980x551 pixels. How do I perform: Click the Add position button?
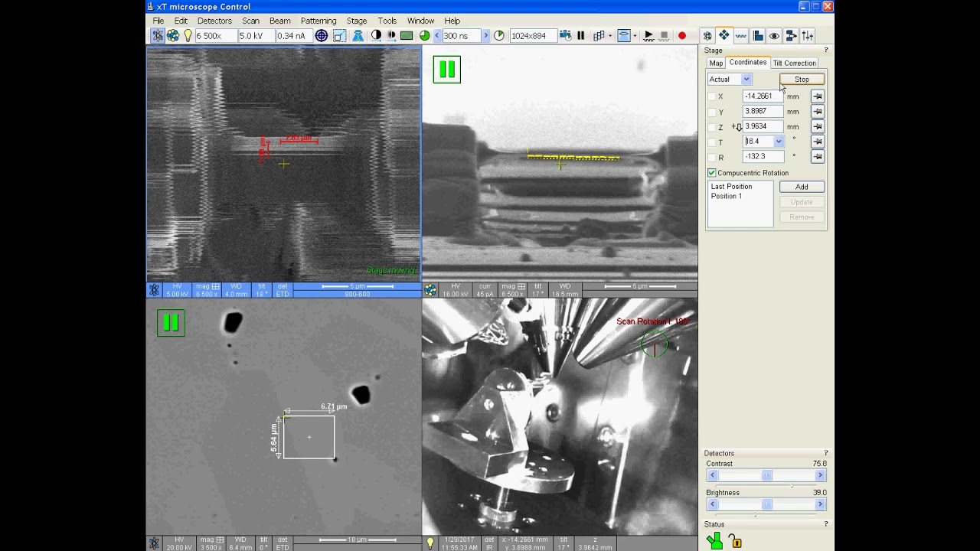tap(802, 187)
